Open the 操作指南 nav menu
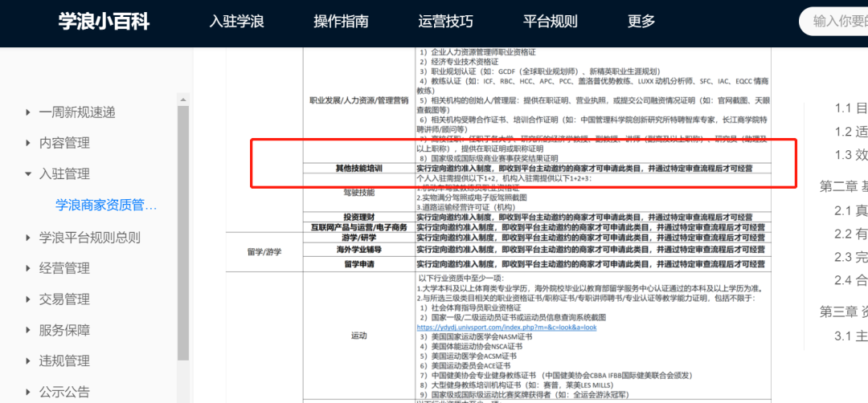The image size is (868, 403). (341, 22)
